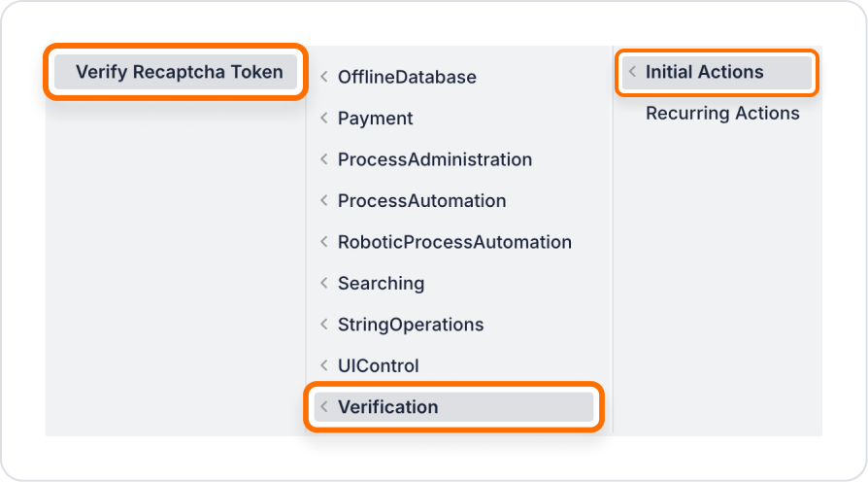
Task: Click the chevron next to Searching
Action: 324,283
